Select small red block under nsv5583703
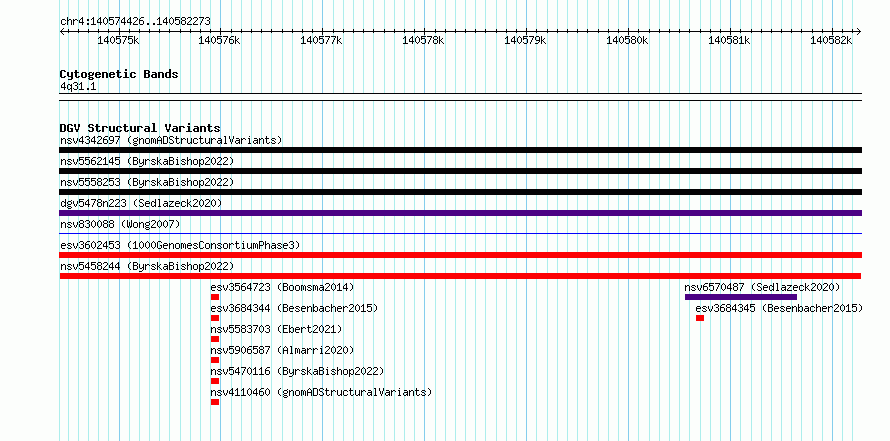 pos(215,339)
